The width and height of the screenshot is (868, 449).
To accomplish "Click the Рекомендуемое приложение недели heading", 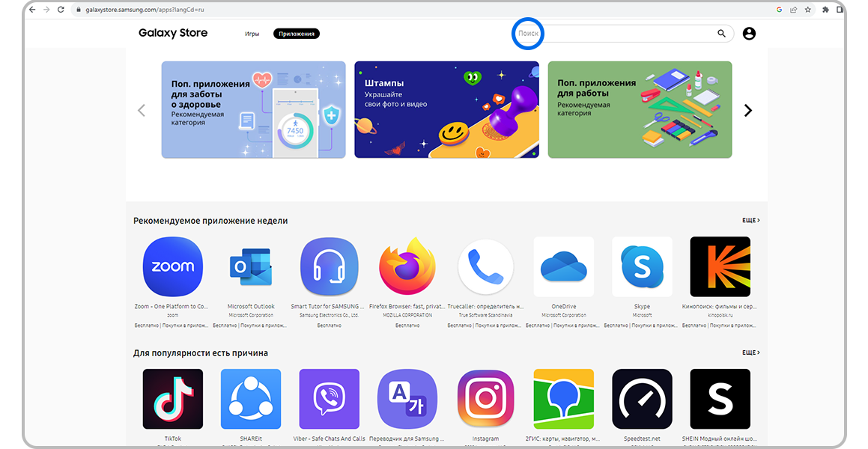I will point(210,221).
